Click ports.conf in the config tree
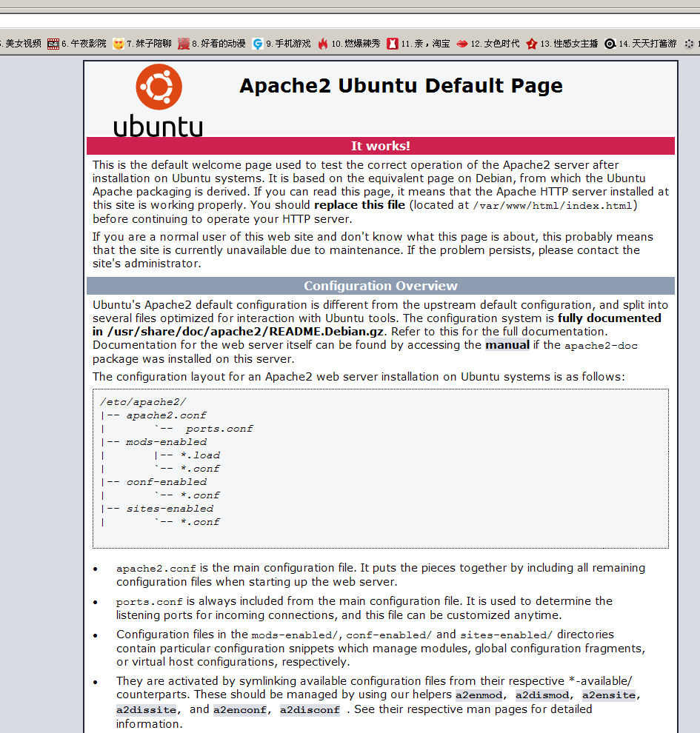This screenshot has height=733, width=700. pos(219,429)
